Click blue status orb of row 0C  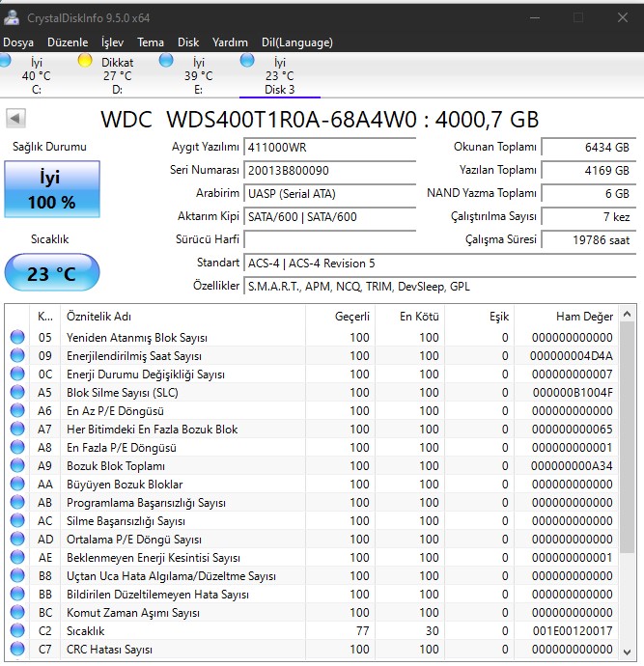[x=17, y=374]
